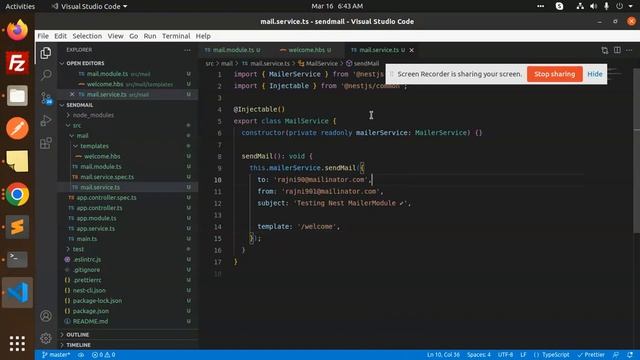
Task: Open Source Control view in activity bar
Action: [x=46, y=98]
